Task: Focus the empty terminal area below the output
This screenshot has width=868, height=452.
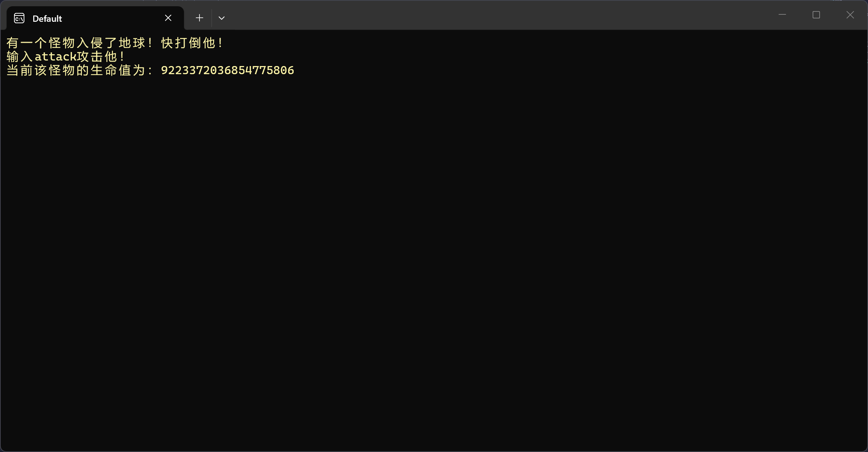Action: point(434,258)
